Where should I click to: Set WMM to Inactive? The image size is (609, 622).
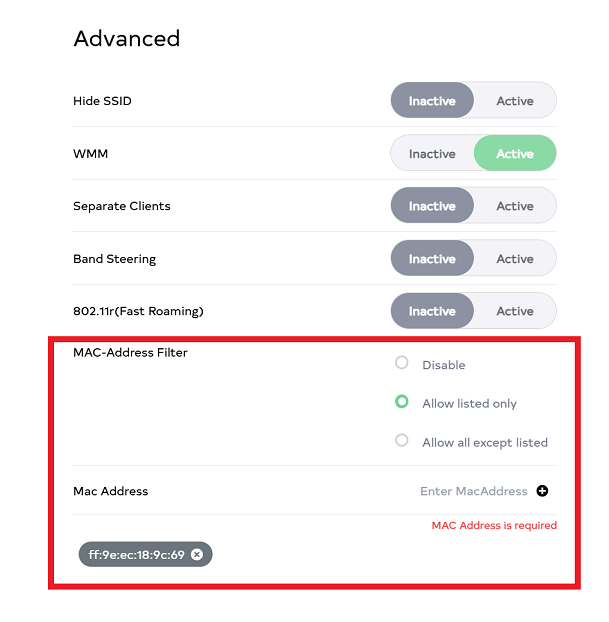432,154
